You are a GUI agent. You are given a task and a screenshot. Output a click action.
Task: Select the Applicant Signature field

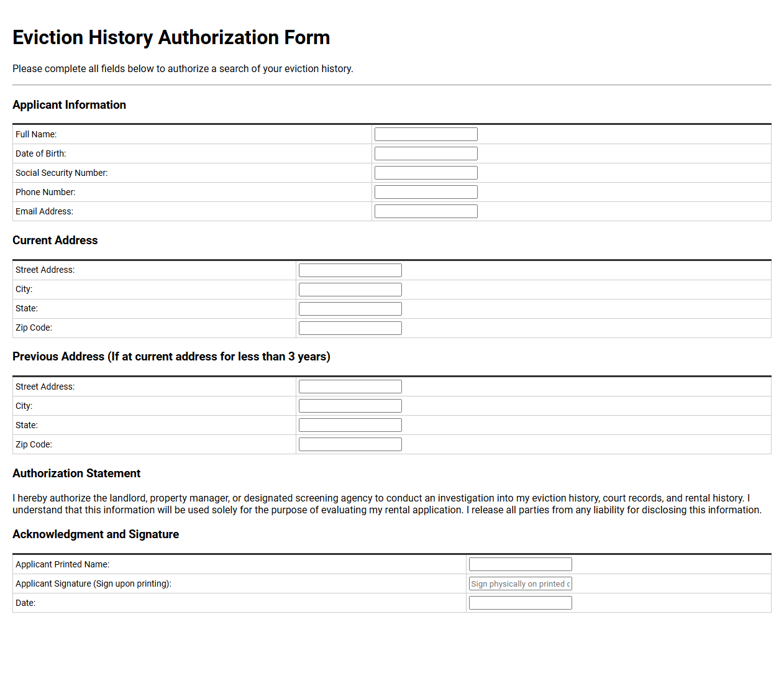tap(521, 584)
